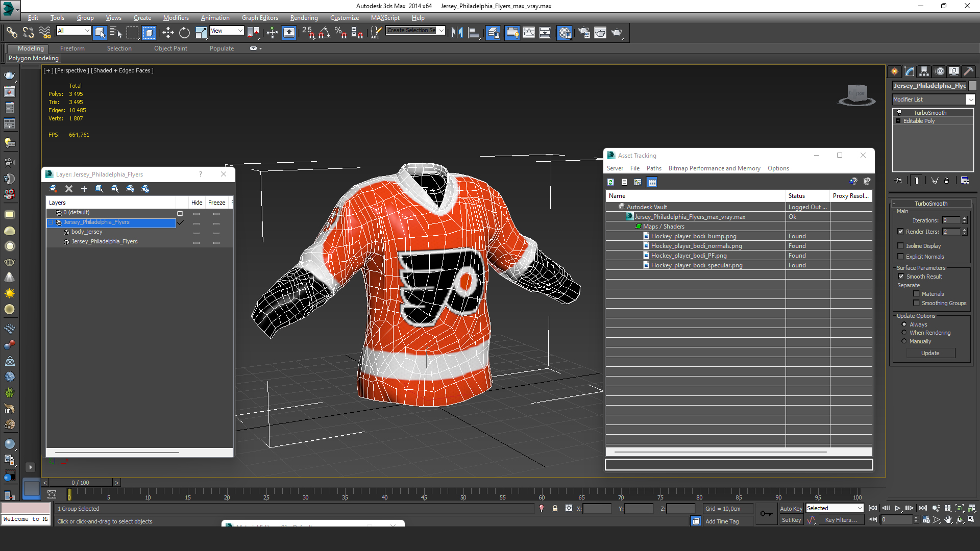Viewport: 980px width, 551px height.
Task: Toggle the Angle Snap icon
Action: [x=324, y=33]
